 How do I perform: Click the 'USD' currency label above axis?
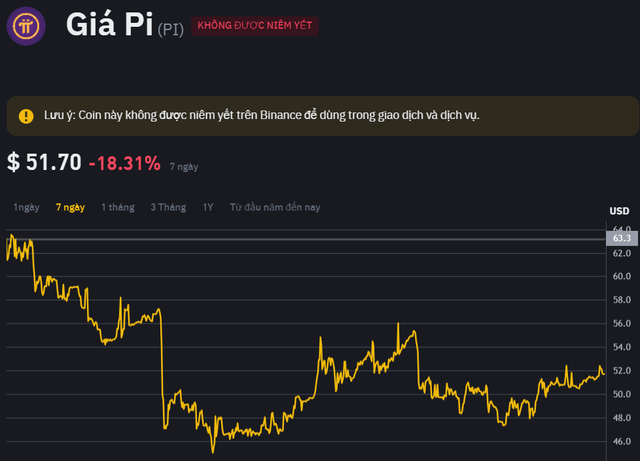pyautogui.click(x=619, y=210)
